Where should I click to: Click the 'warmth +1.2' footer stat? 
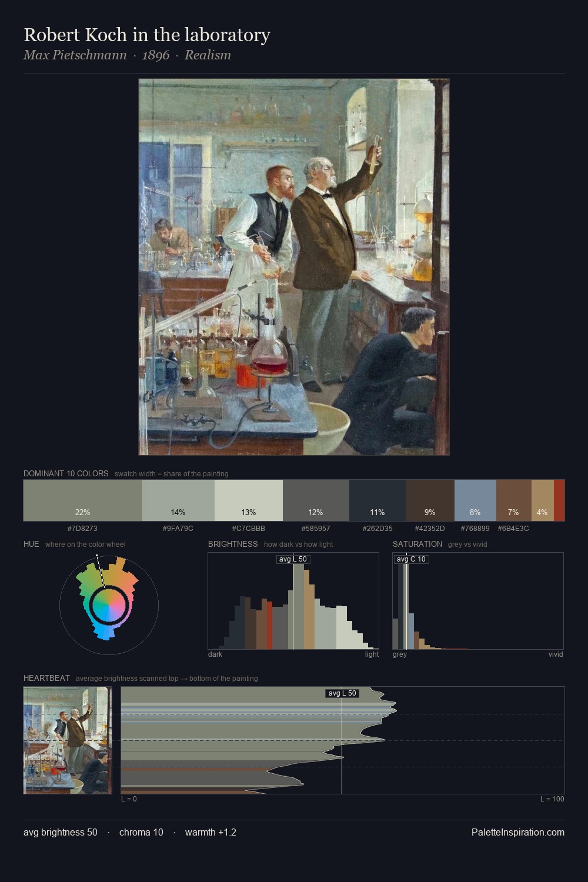pos(211,832)
